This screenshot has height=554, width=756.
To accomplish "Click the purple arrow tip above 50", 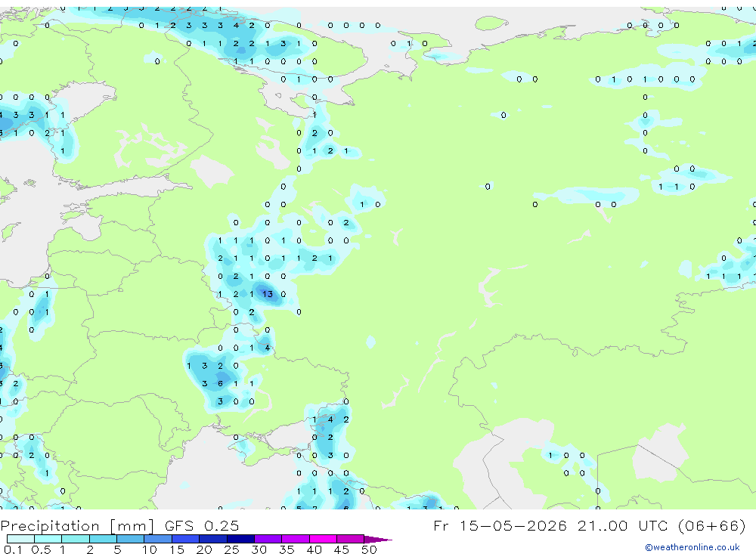I will [378, 539].
